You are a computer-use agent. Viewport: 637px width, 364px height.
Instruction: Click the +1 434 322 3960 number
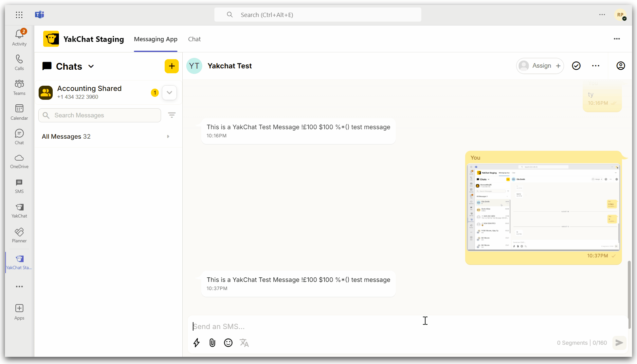(78, 97)
